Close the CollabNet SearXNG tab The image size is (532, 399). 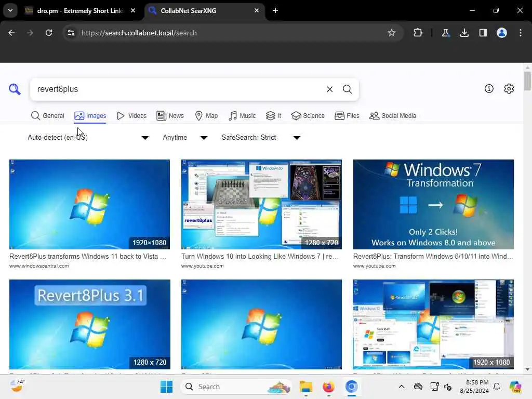[257, 10]
